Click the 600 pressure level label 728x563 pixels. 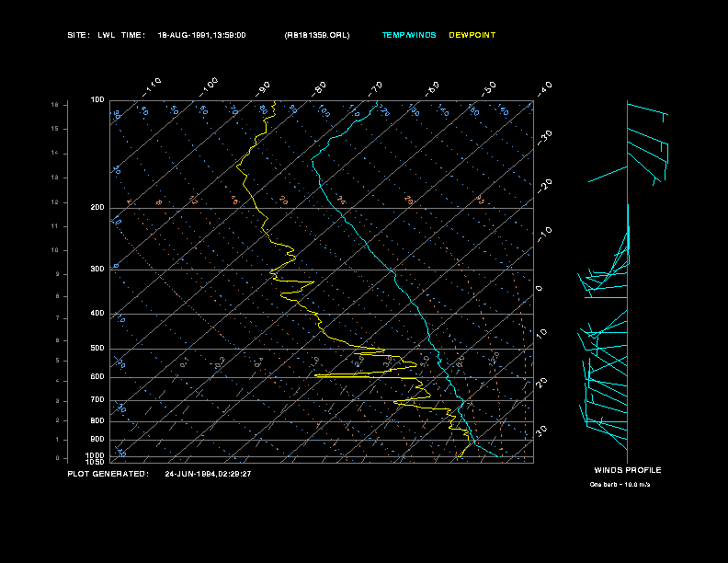tap(97, 377)
